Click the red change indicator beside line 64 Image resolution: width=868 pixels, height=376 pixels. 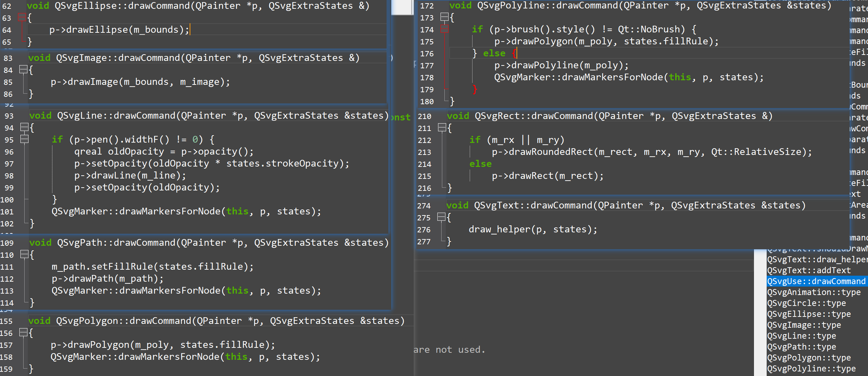click(x=22, y=30)
